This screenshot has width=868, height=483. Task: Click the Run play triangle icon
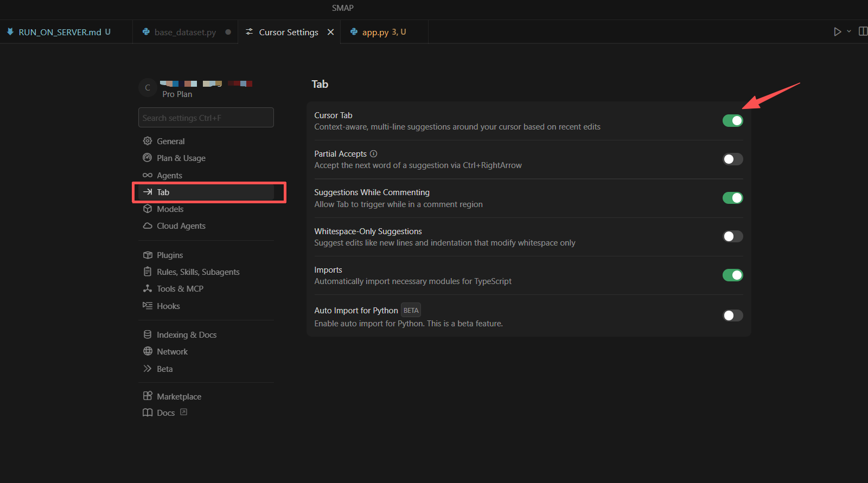[837, 31]
